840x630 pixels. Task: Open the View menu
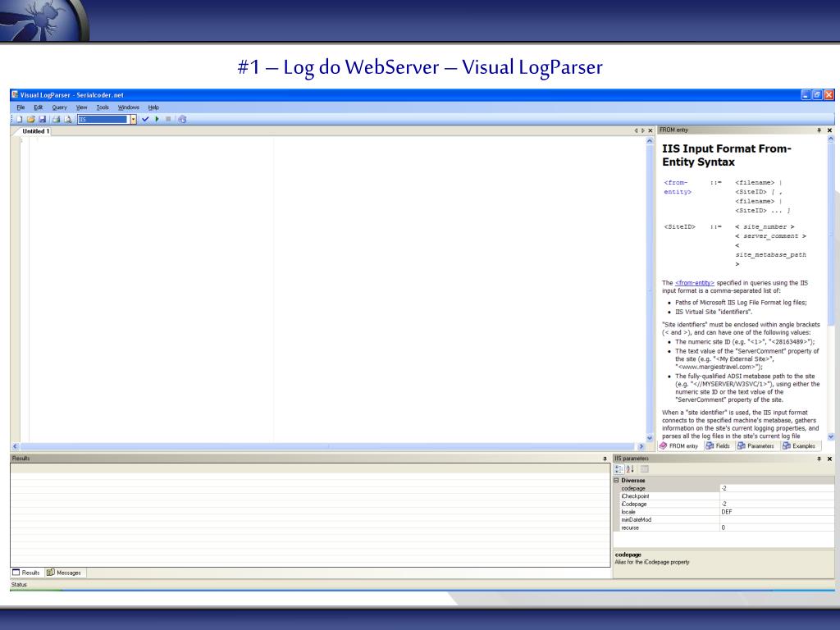[x=81, y=107]
